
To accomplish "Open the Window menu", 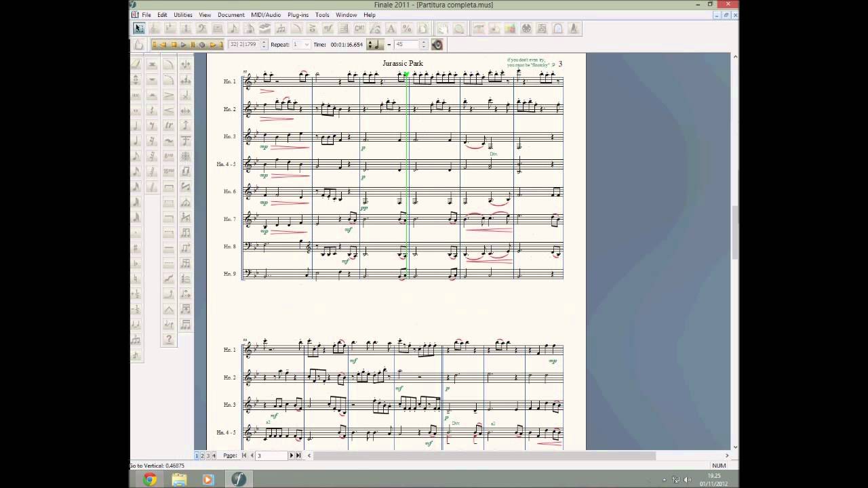I will pyautogui.click(x=346, y=15).
